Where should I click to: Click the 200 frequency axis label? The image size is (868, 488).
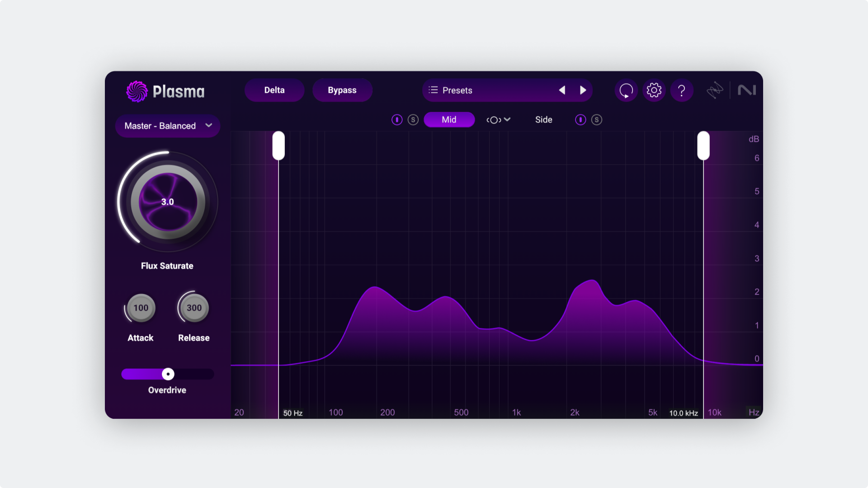[x=387, y=413]
